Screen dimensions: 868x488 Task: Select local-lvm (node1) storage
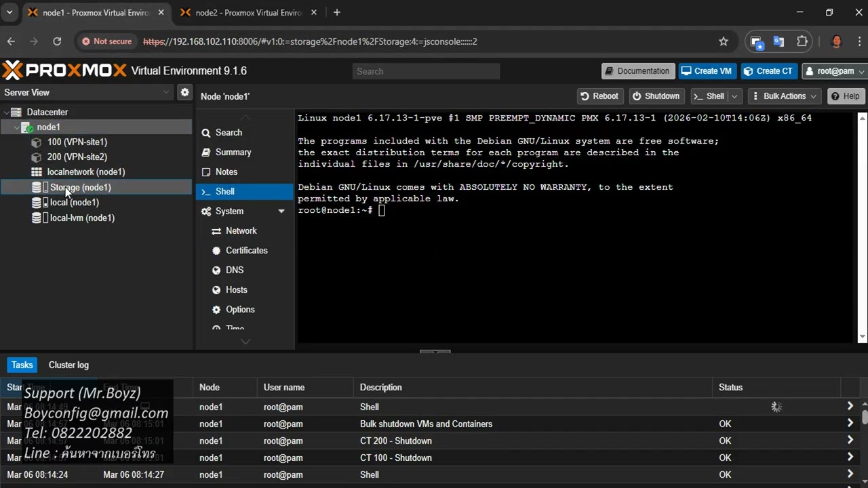[x=82, y=218]
